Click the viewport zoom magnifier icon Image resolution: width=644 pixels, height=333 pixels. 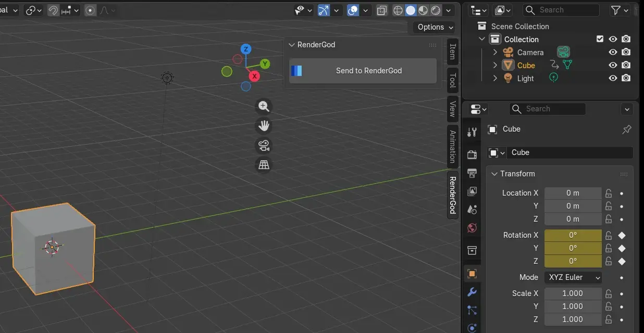pyautogui.click(x=264, y=107)
